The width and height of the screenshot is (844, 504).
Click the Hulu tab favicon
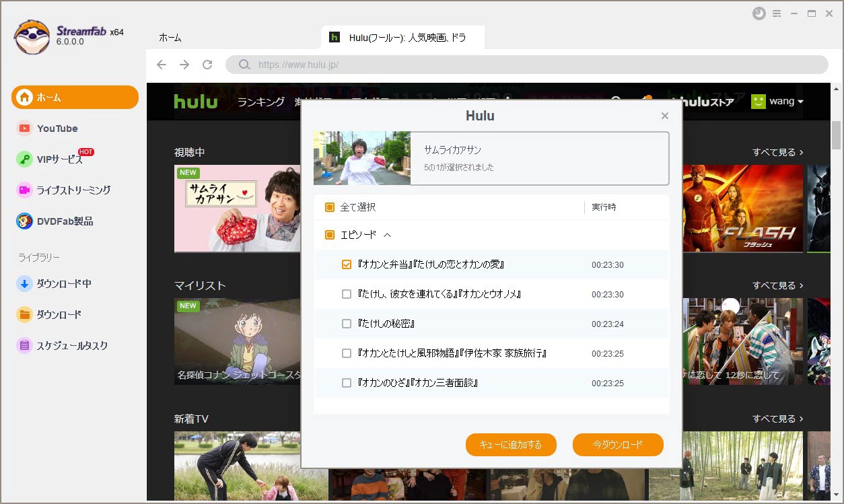pyautogui.click(x=334, y=37)
